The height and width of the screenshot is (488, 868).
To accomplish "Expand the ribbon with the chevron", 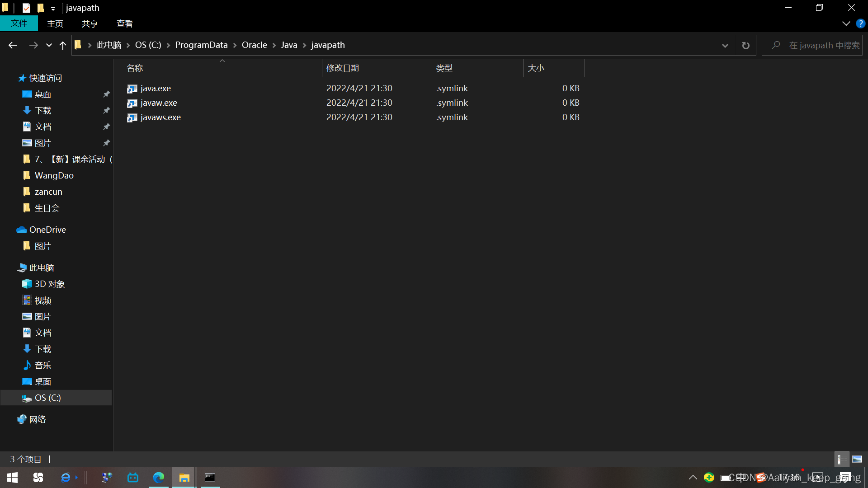I will 846,23.
